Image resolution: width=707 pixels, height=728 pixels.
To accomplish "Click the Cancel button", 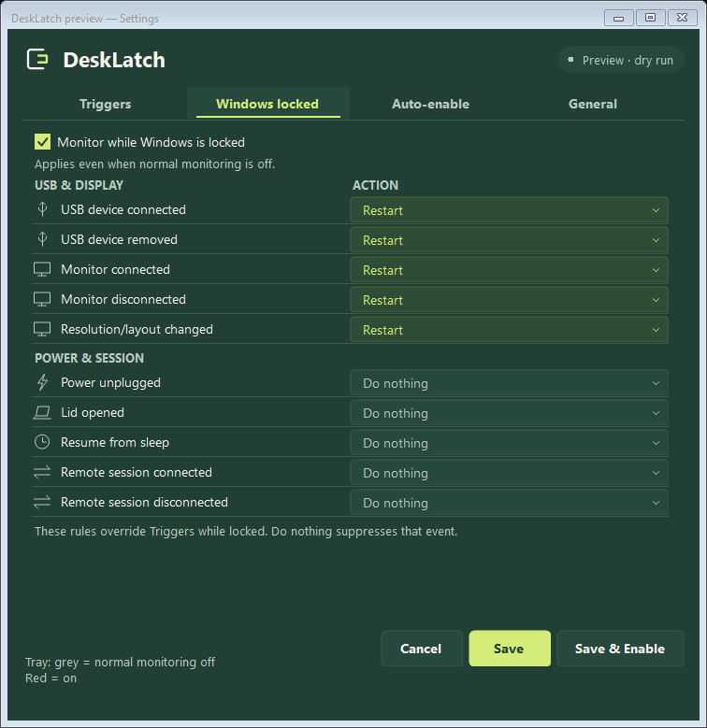I will point(422,649).
